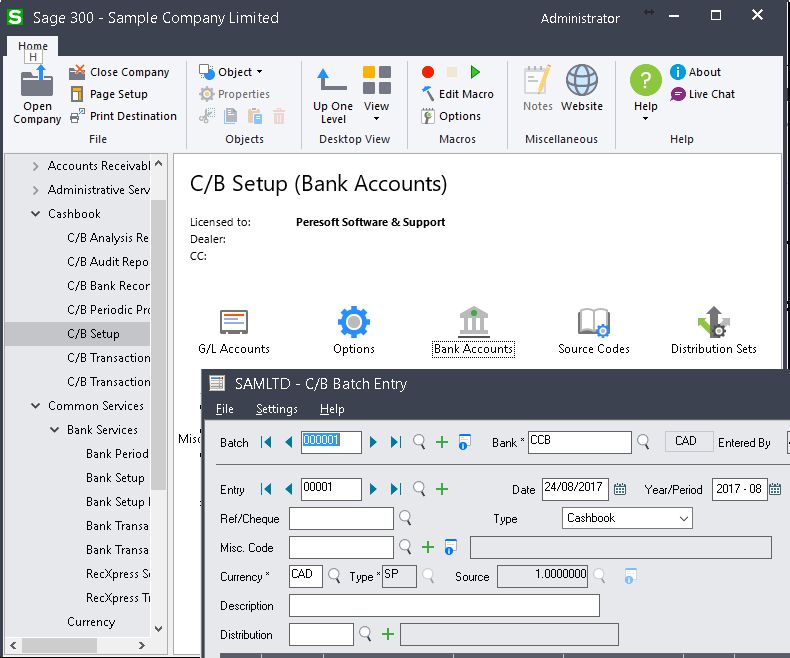Screen dimensions: 790x658
Task: Click the Close Company icon
Action: tap(77, 73)
